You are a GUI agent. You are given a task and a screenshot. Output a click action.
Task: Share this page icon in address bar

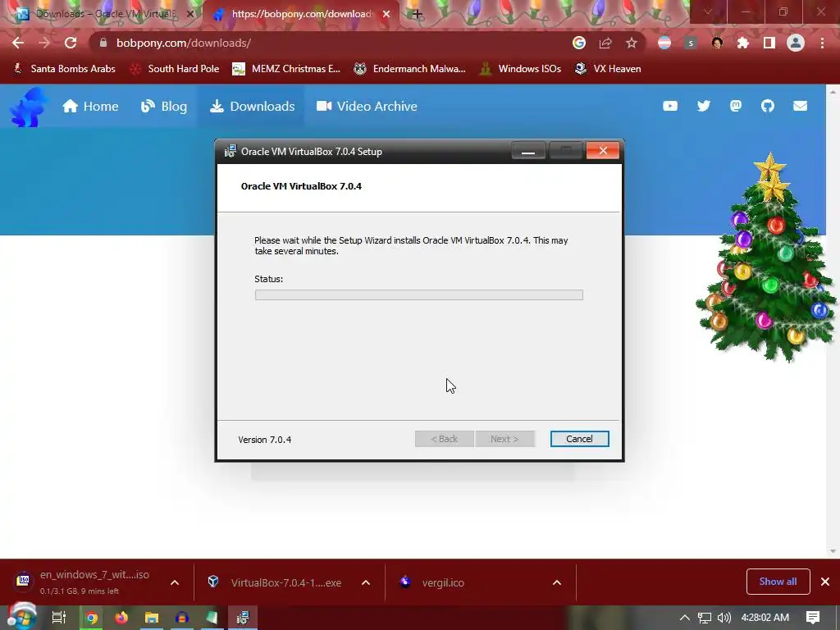pos(605,43)
